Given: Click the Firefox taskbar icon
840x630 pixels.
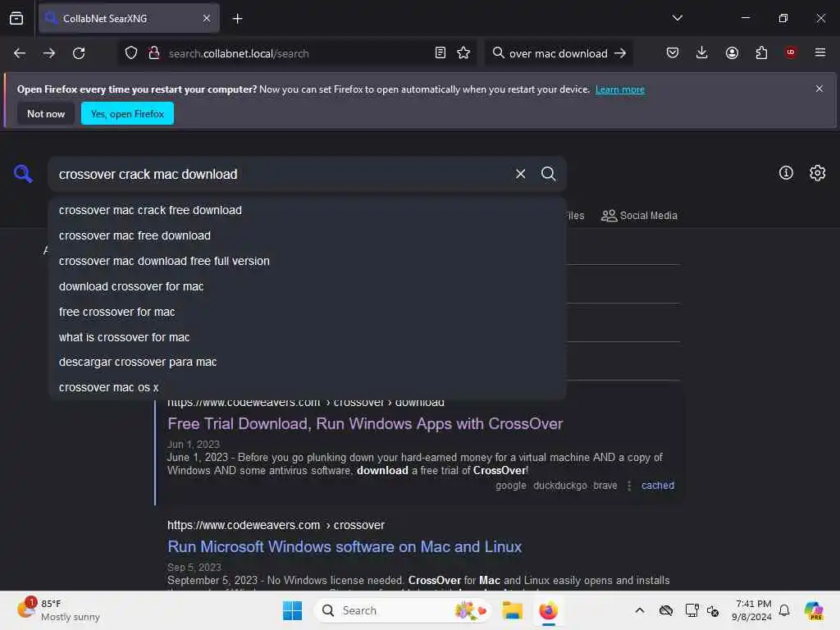Looking at the screenshot, I should click(x=548, y=610).
